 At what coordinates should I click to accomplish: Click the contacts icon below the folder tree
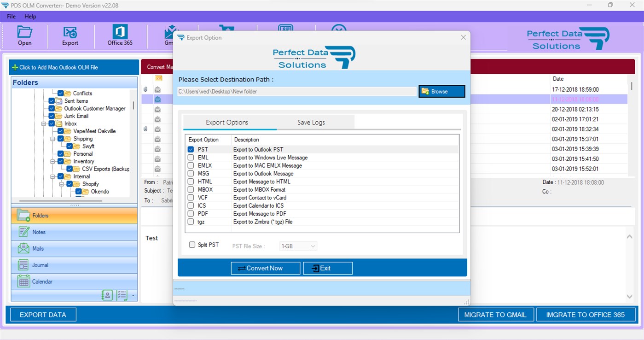(x=107, y=295)
